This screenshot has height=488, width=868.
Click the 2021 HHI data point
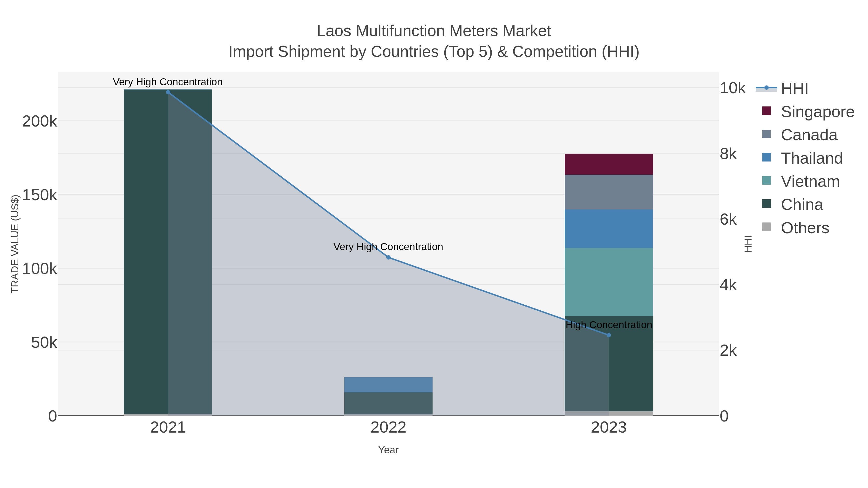[168, 92]
